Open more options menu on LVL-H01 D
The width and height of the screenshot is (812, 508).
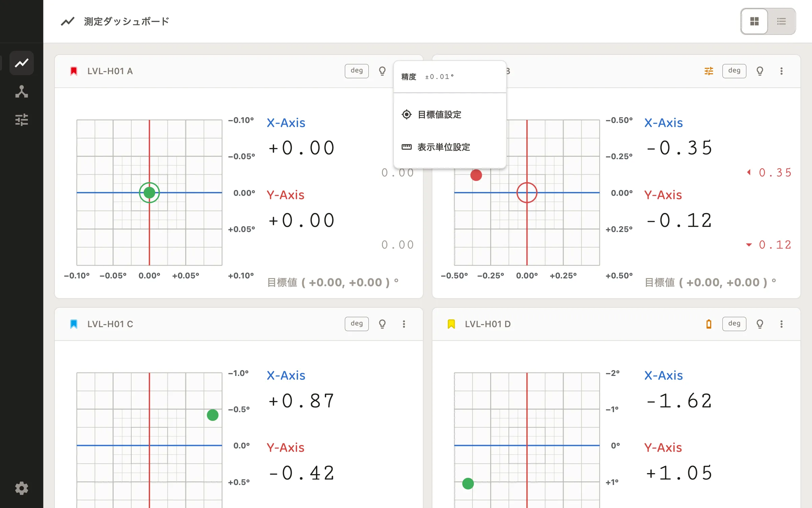pyautogui.click(x=782, y=324)
